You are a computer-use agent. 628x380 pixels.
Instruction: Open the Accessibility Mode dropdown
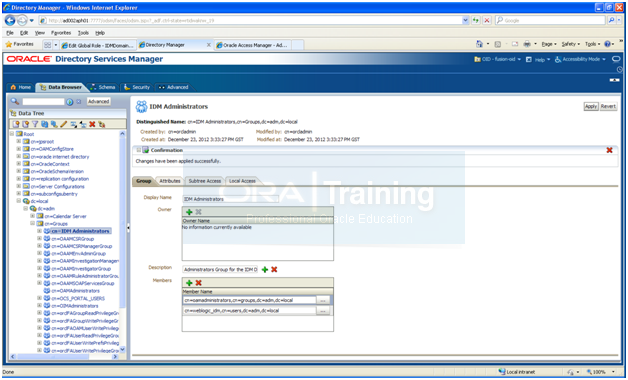(x=580, y=59)
